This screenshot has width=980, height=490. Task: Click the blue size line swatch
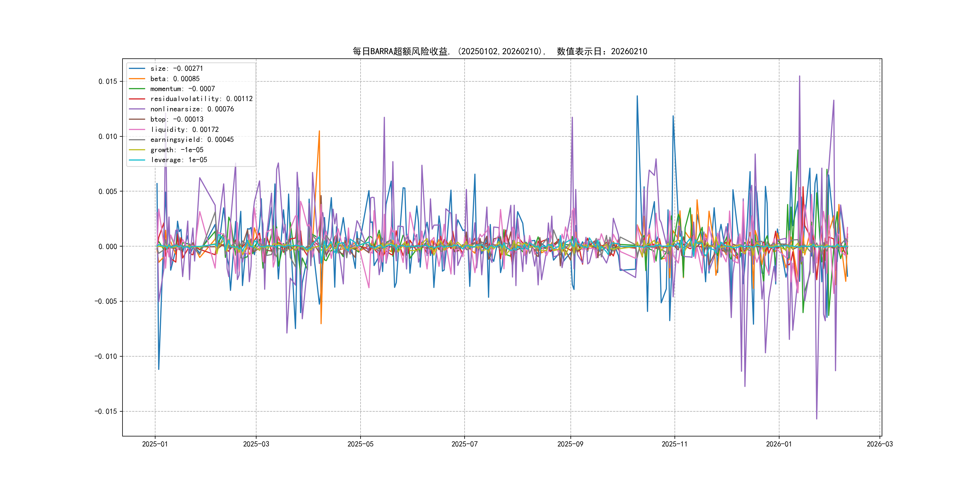(137, 68)
